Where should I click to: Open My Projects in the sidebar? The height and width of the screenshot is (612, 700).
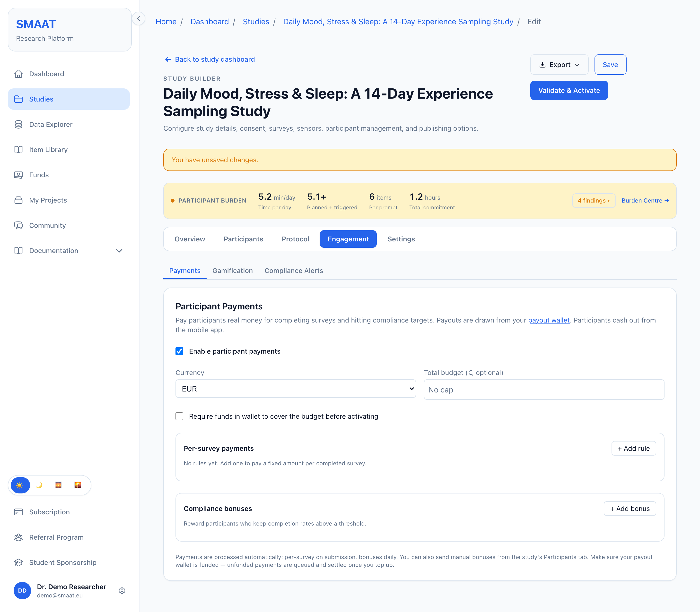(x=69, y=200)
